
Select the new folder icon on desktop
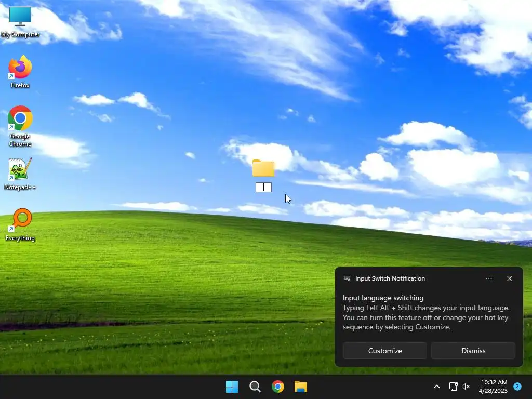263,168
